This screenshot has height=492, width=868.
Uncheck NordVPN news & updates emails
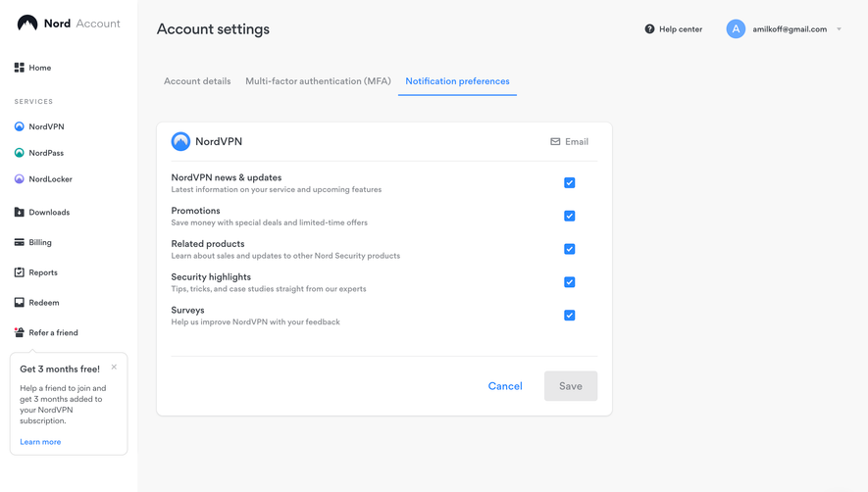(569, 182)
